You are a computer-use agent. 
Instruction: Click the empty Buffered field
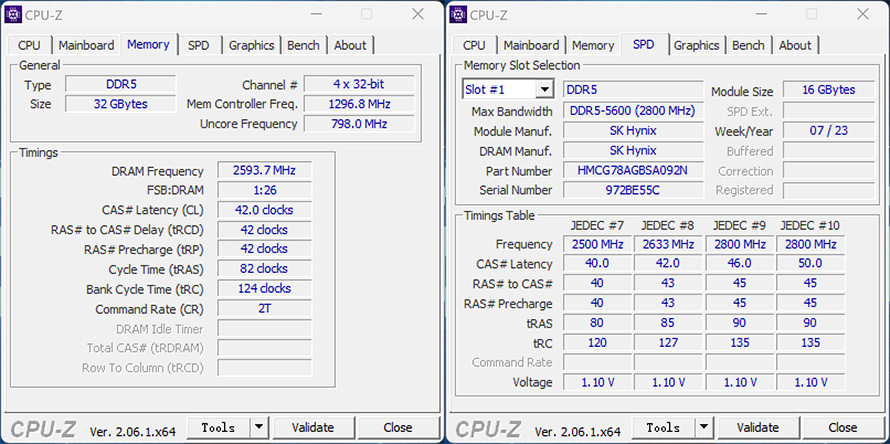click(828, 151)
